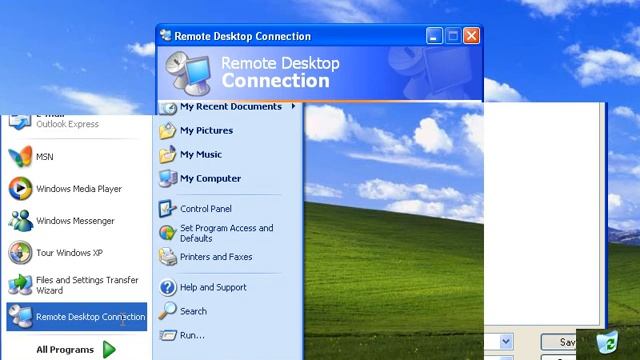Click the My Pictures folder icon
This screenshot has width=640, height=360.
pyautogui.click(x=167, y=131)
